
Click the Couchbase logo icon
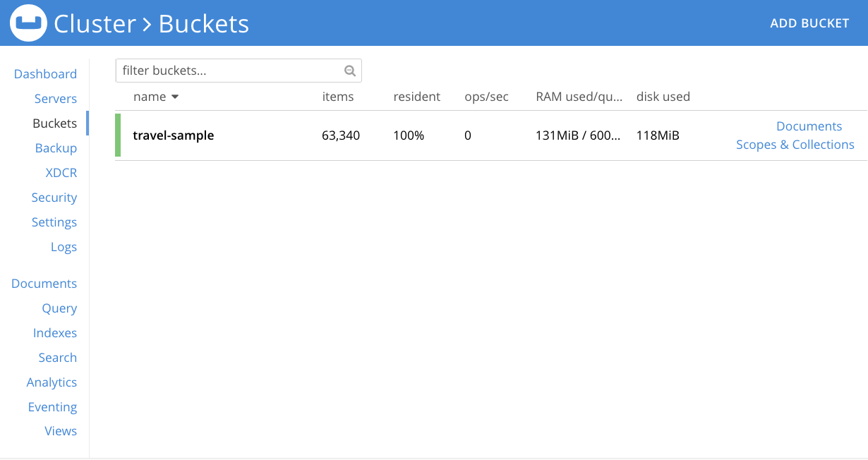click(x=28, y=23)
